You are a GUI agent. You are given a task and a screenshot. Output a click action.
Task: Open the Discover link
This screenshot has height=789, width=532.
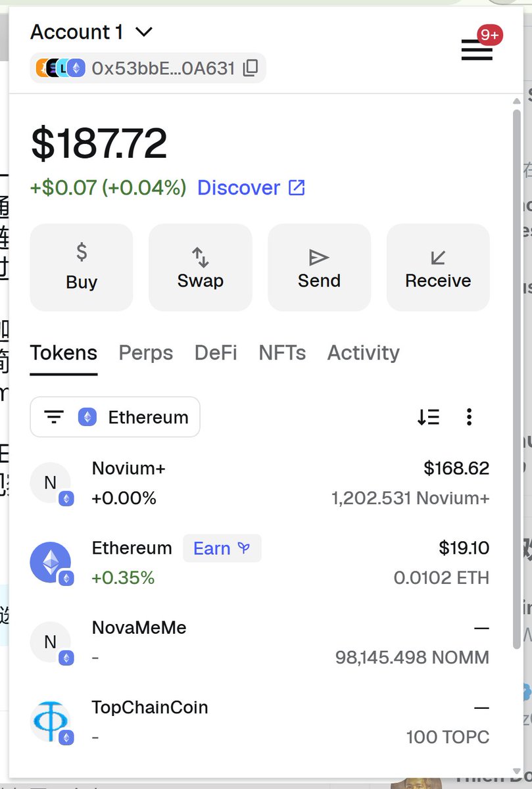point(251,188)
